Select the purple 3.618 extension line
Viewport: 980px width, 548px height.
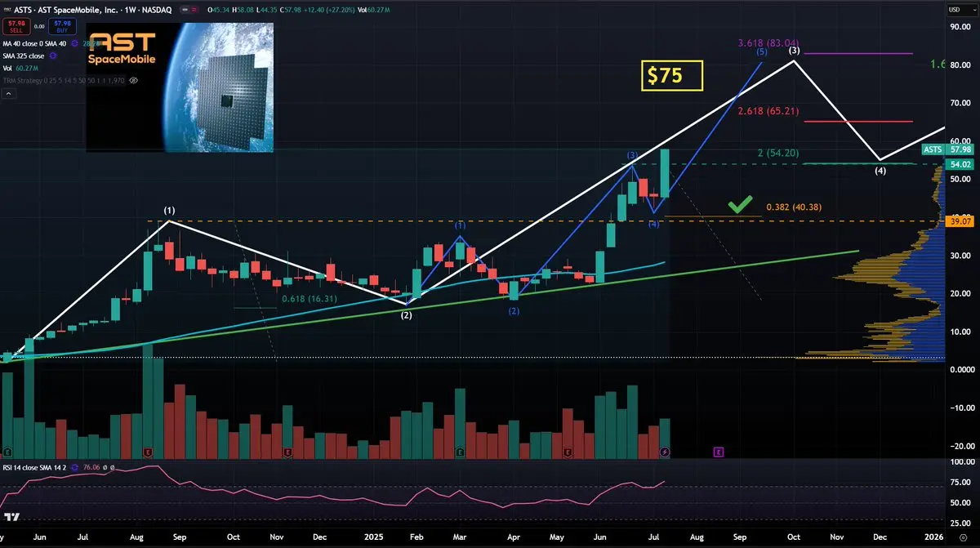(x=860, y=53)
